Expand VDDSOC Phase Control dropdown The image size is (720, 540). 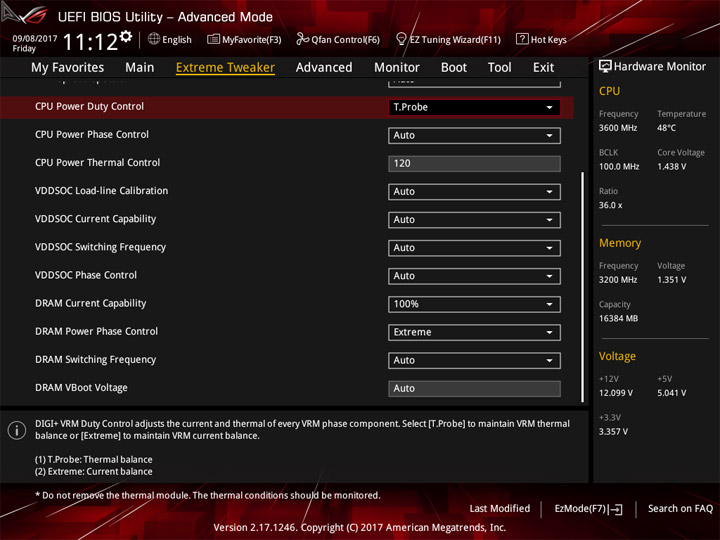tap(474, 276)
